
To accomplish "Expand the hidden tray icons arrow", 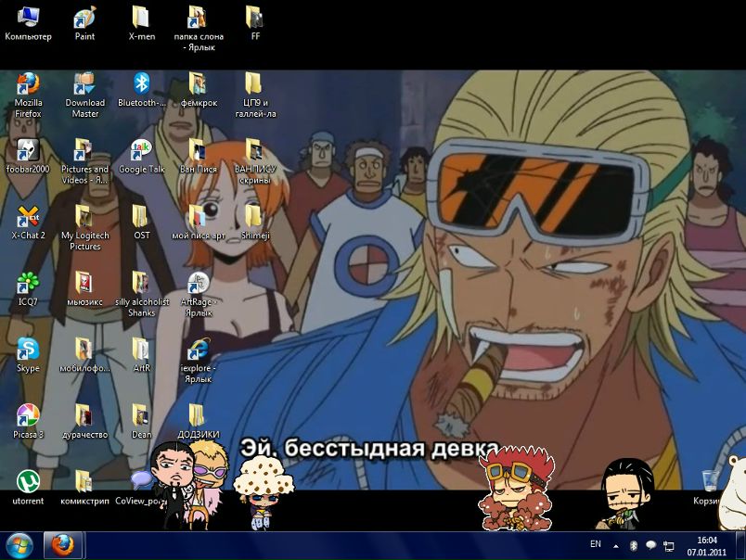I will (x=616, y=545).
